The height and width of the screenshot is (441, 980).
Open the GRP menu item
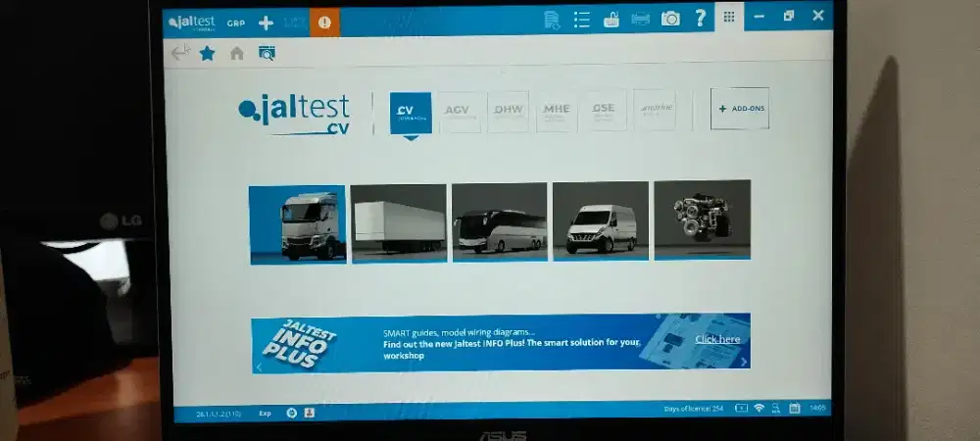[235, 24]
